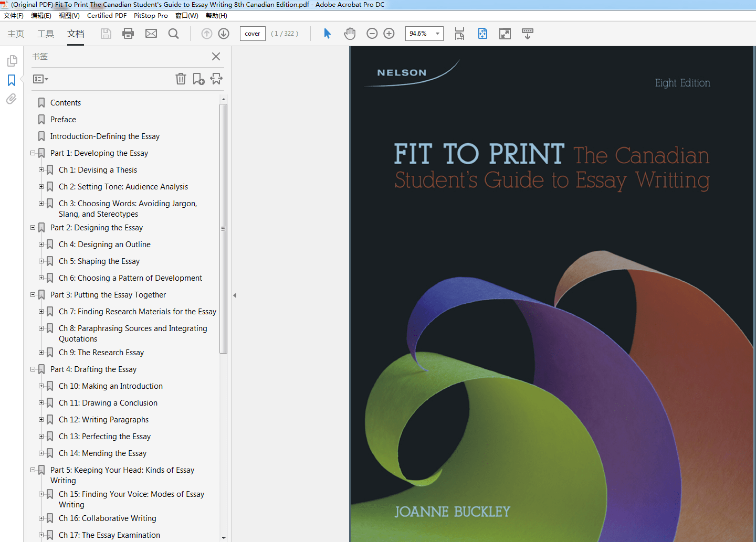This screenshot has height=542, width=756.
Task: Open Ch 16: Collaborative Writing bookmark
Action: point(108,518)
